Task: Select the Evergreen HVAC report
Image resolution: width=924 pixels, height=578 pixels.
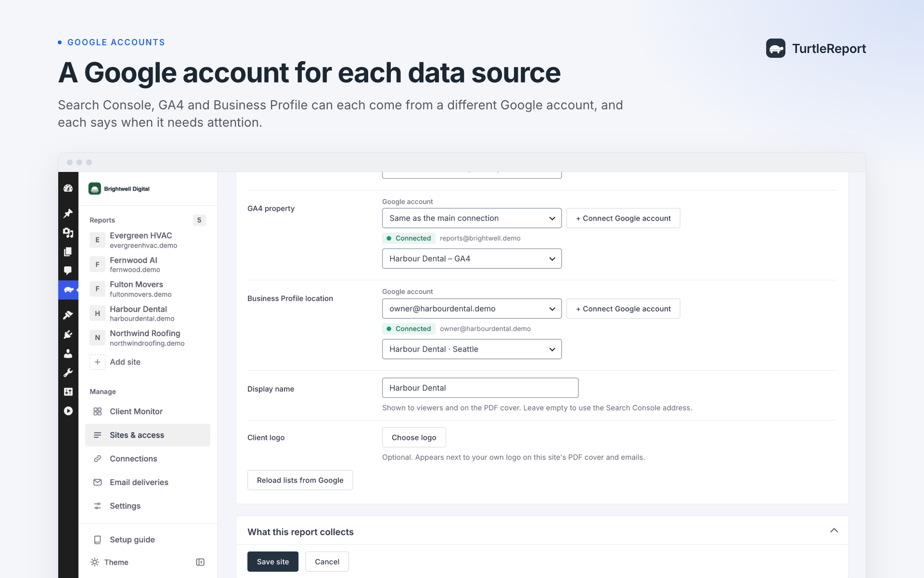Action: (148, 240)
